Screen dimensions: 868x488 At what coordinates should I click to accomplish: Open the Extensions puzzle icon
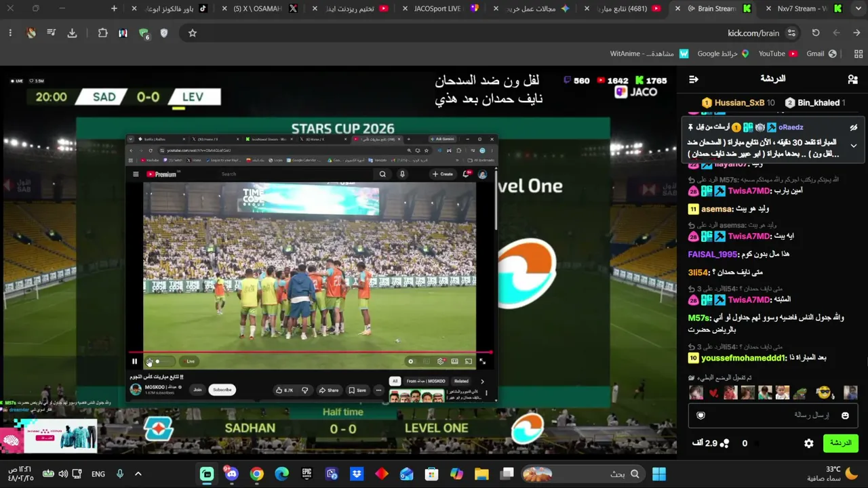pyautogui.click(x=103, y=33)
